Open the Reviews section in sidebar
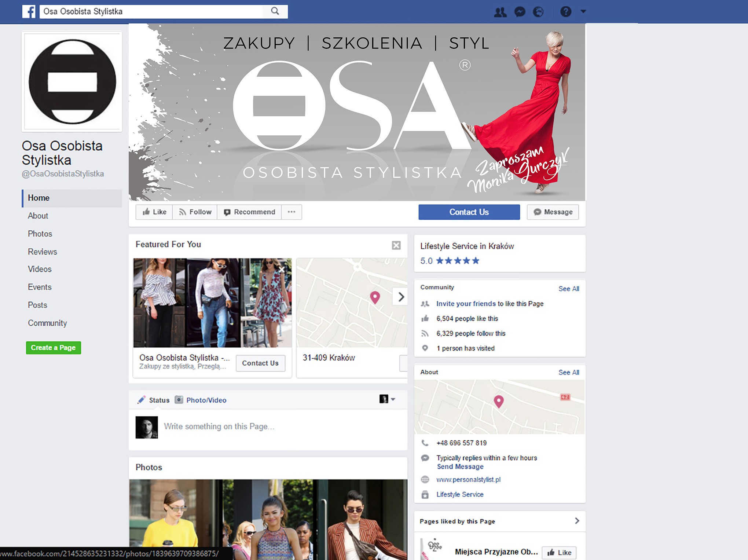The image size is (748, 560). pos(43,252)
